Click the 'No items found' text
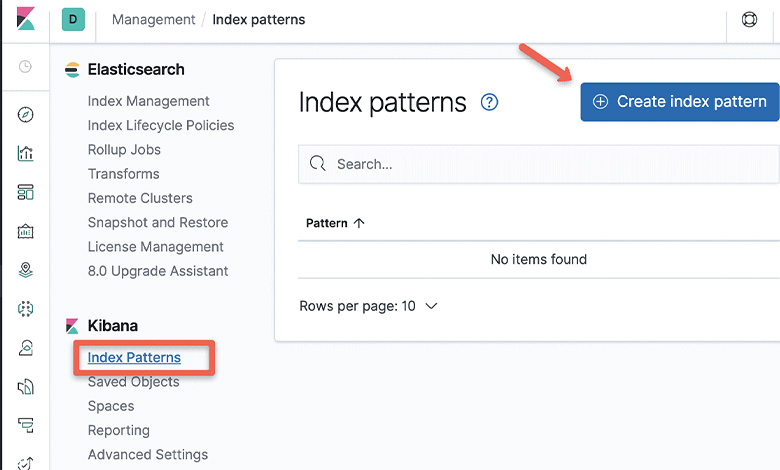780x470 pixels. pyautogui.click(x=539, y=259)
